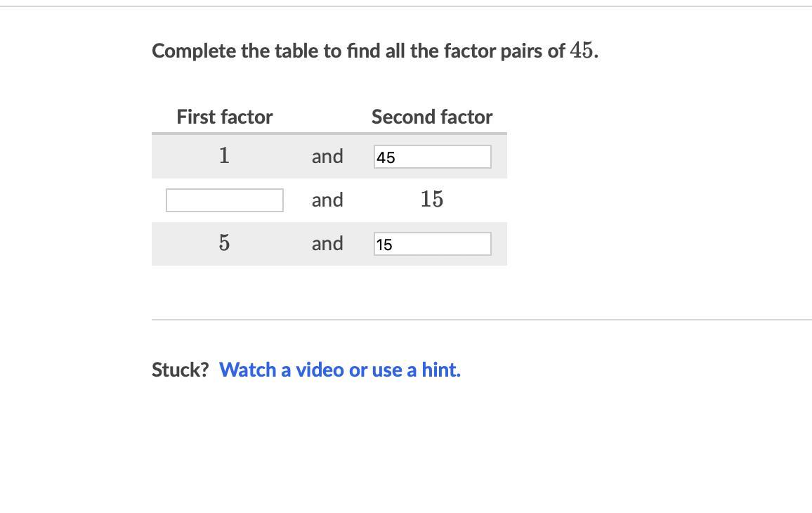812x513 pixels.
Task: Click the word 'and' in the second row
Action: [327, 200]
